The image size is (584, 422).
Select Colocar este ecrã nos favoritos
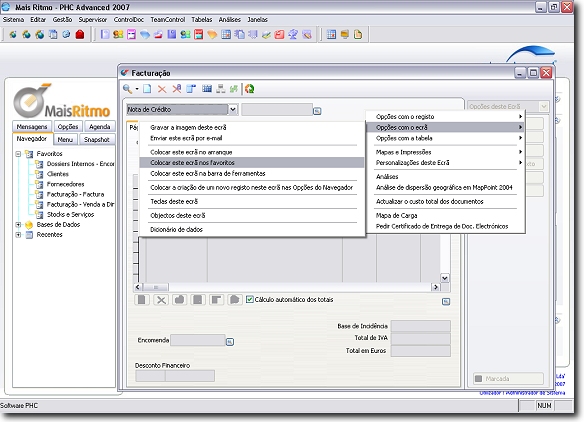(252, 163)
